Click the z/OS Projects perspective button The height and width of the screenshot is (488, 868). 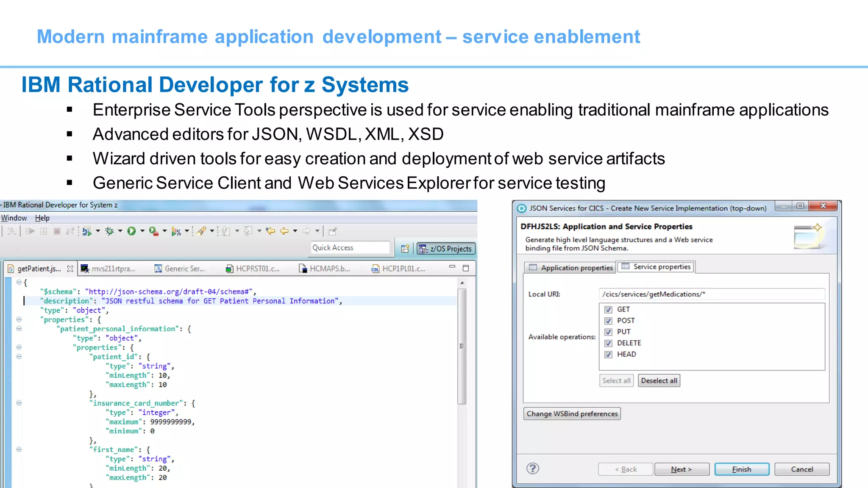[446, 249]
